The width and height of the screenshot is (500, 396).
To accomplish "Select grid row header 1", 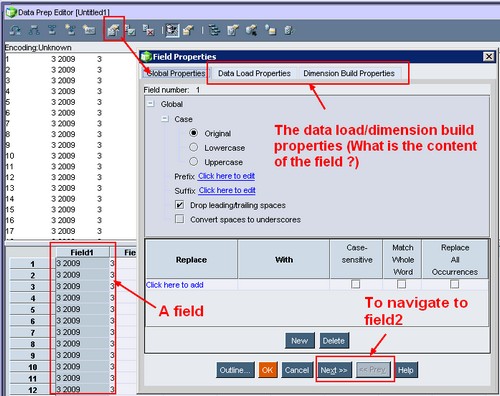I will [x=32, y=264].
